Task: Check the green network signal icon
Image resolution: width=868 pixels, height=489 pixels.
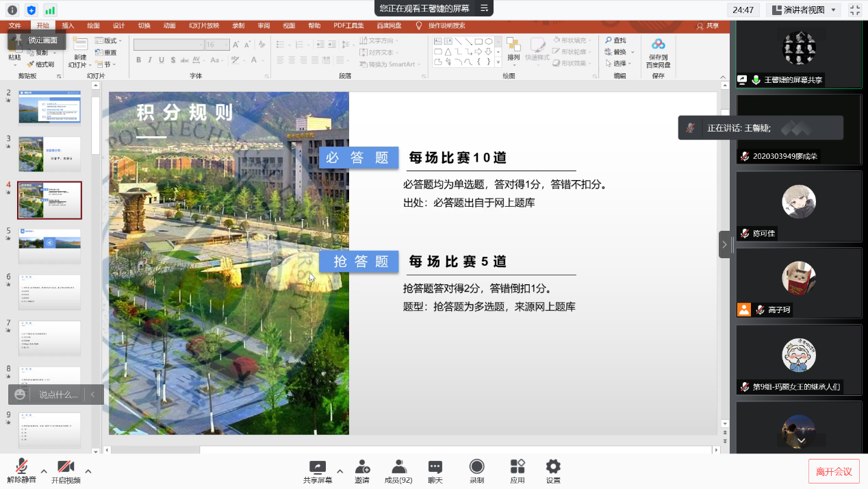Action: (x=50, y=10)
